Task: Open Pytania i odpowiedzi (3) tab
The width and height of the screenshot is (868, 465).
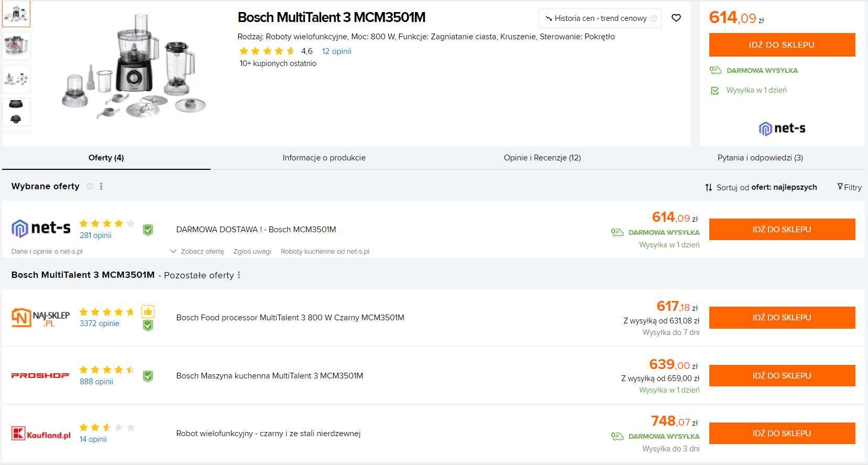Action: (760, 158)
